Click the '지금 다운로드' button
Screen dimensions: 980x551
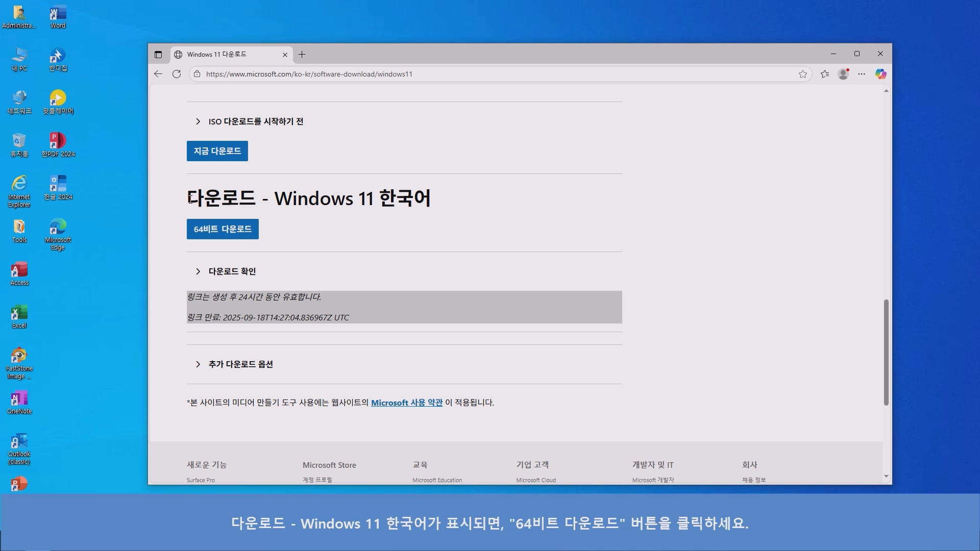[217, 151]
